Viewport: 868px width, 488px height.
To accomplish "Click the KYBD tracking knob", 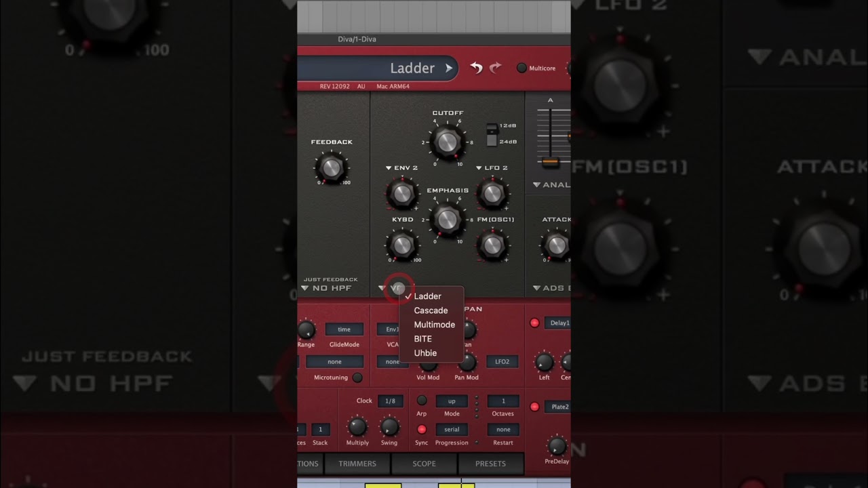I will click(x=401, y=245).
